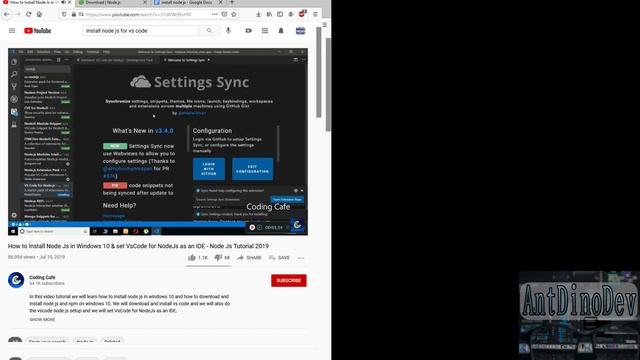Like the video
640x360 pixels.
pyautogui.click(x=198, y=258)
